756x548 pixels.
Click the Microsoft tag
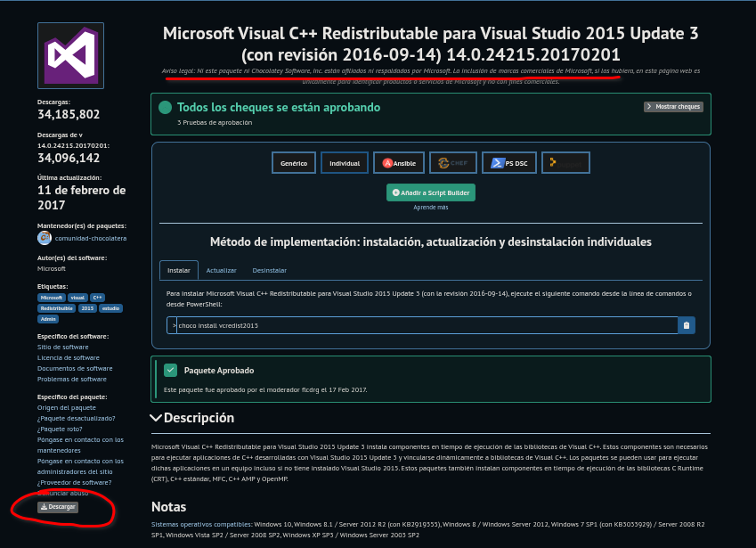point(51,297)
